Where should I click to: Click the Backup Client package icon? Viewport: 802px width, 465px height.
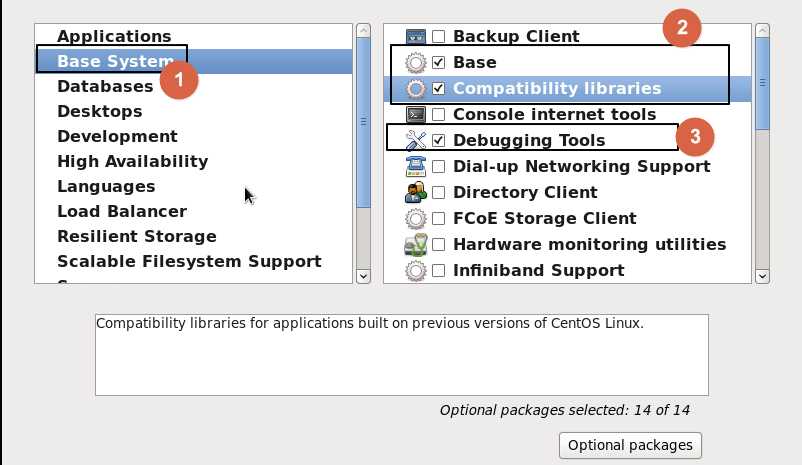click(415, 36)
